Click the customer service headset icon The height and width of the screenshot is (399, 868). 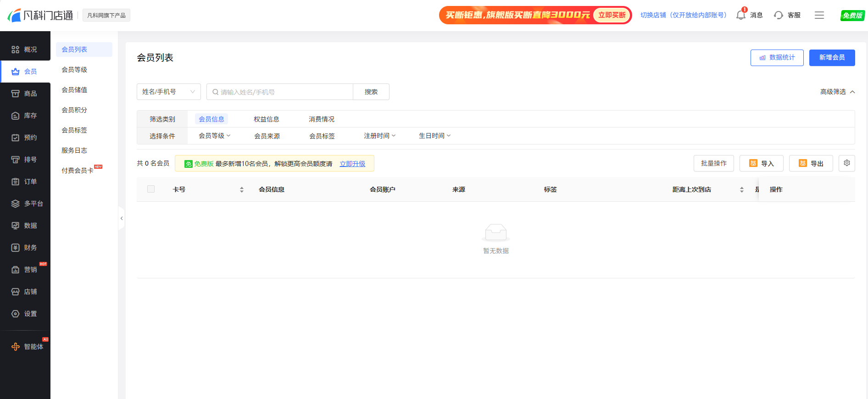[x=778, y=15]
